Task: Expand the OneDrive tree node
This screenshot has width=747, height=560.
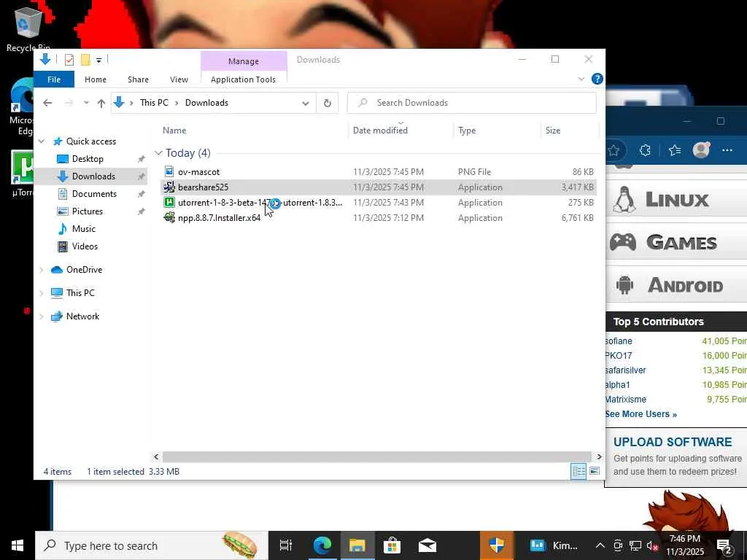Action: pos(42,270)
